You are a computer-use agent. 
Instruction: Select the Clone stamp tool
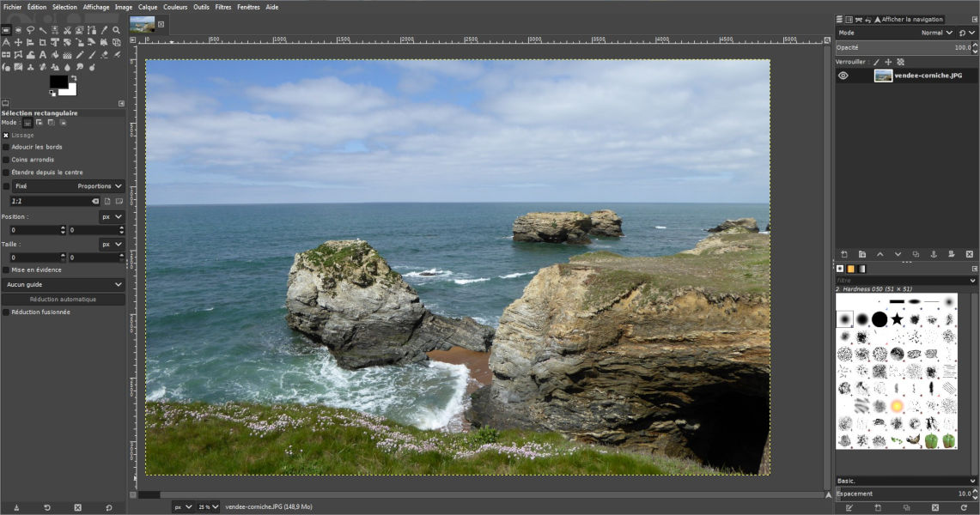(31, 67)
